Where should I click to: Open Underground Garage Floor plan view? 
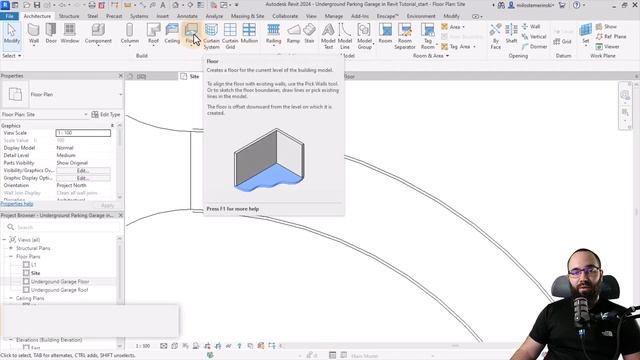[x=60, y=282]
